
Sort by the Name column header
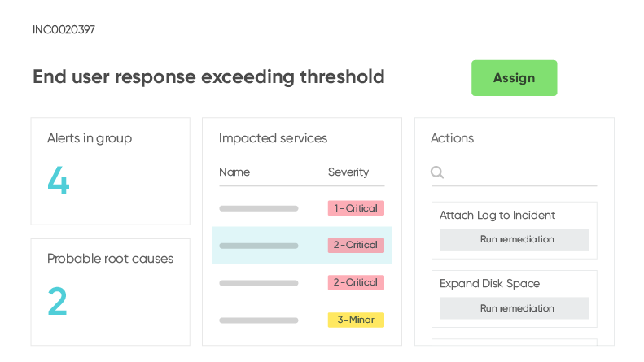234,172
